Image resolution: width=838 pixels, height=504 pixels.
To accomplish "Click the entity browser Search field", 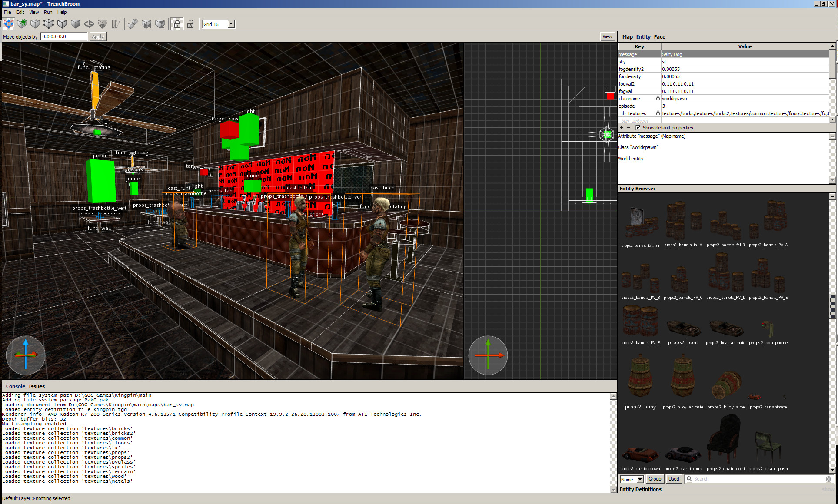I will click(x=758, y=479).
